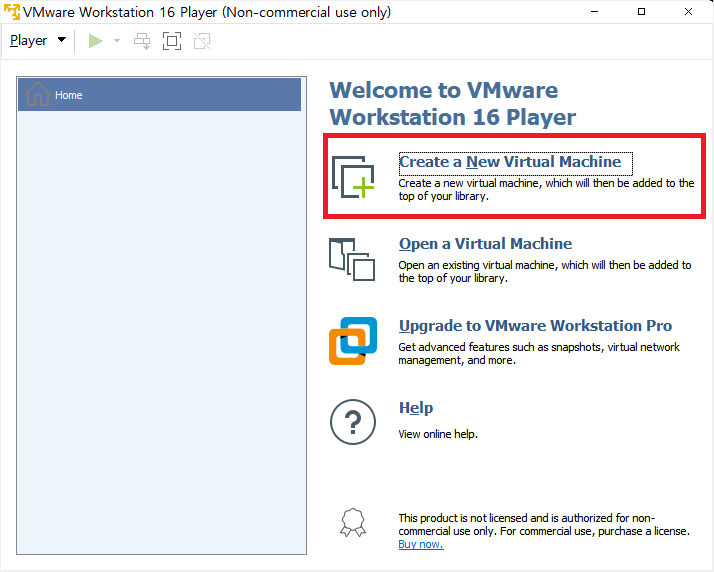Click the Workstation Pro orange-blue logo icon
Screen dimensions: 714x572
pos(353,341)
